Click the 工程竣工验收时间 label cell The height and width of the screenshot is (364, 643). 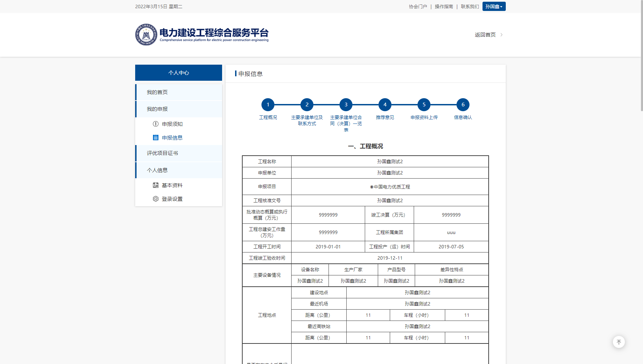click(267, 258)
